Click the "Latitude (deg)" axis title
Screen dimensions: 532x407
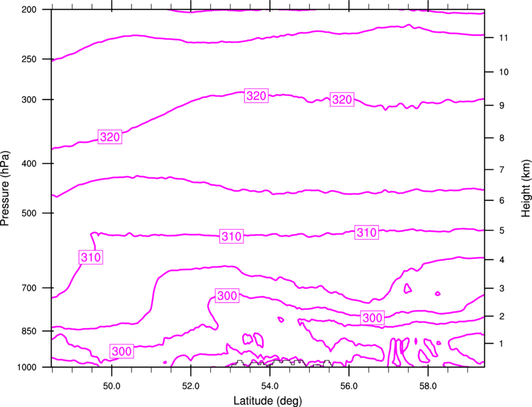point(267,401)
